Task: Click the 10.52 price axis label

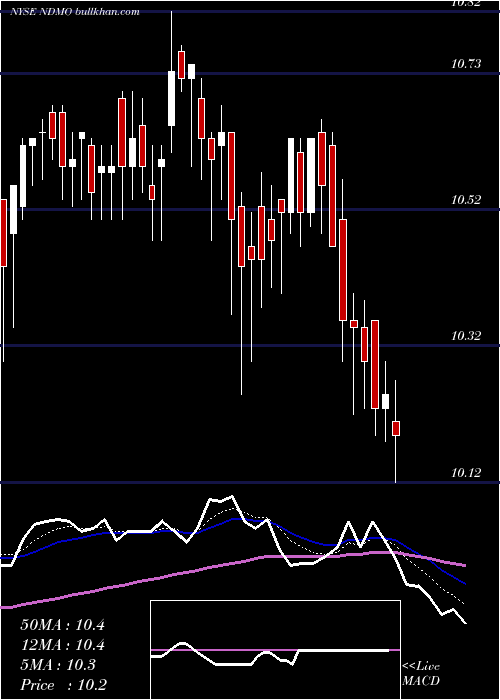Action: tap(466, 200)
